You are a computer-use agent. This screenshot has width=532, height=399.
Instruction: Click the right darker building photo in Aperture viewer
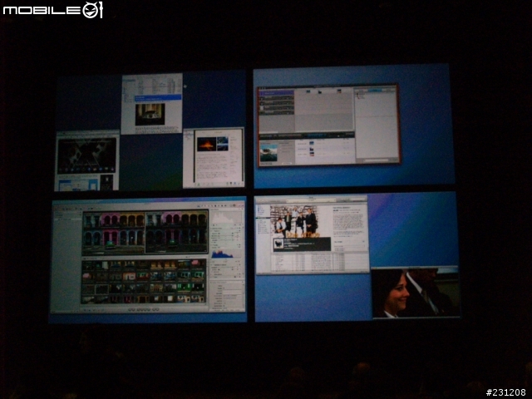[176, 233]
